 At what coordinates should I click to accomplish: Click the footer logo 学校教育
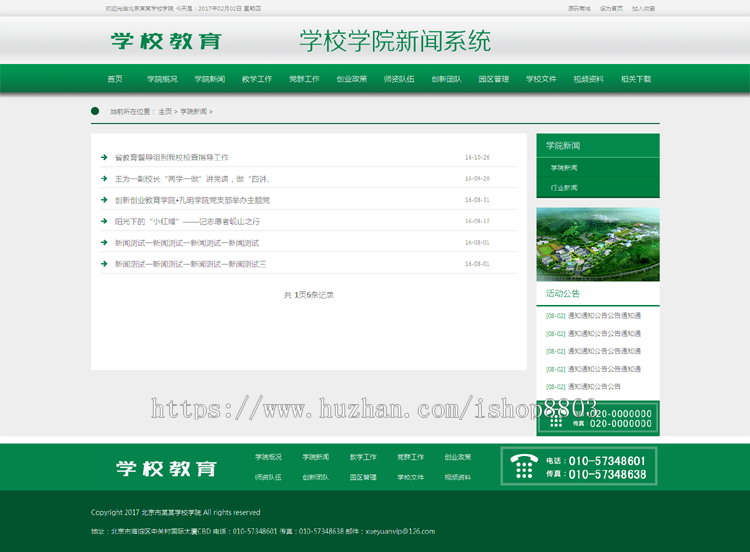[166, 468]
